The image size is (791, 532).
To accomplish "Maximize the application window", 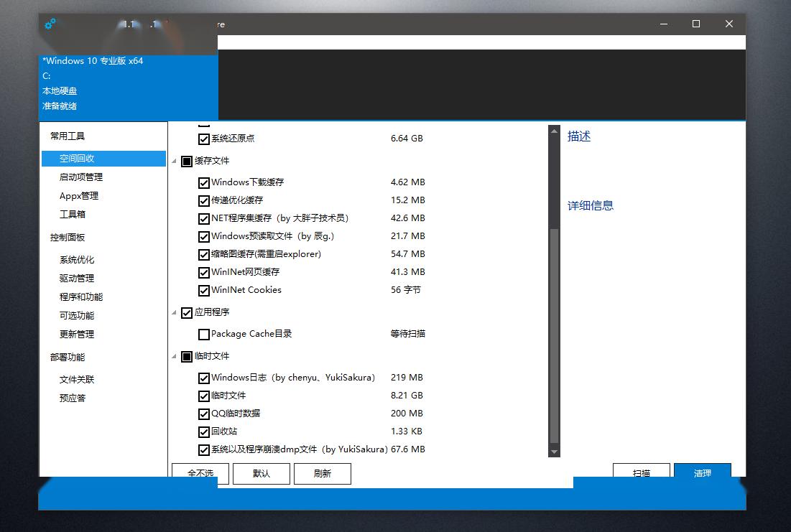I will pos(695,24).
